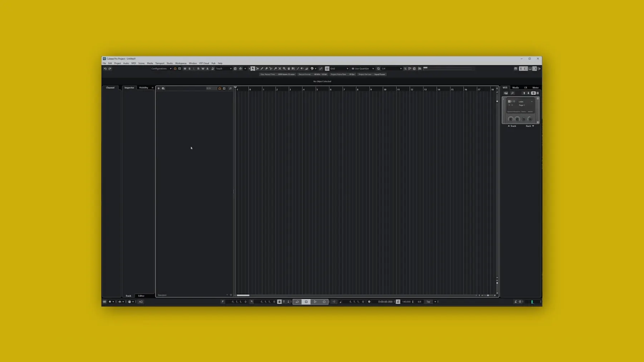This screenshot has width=644, height=362.
Task: Select the Erase tool
Action: coord(266,69)
